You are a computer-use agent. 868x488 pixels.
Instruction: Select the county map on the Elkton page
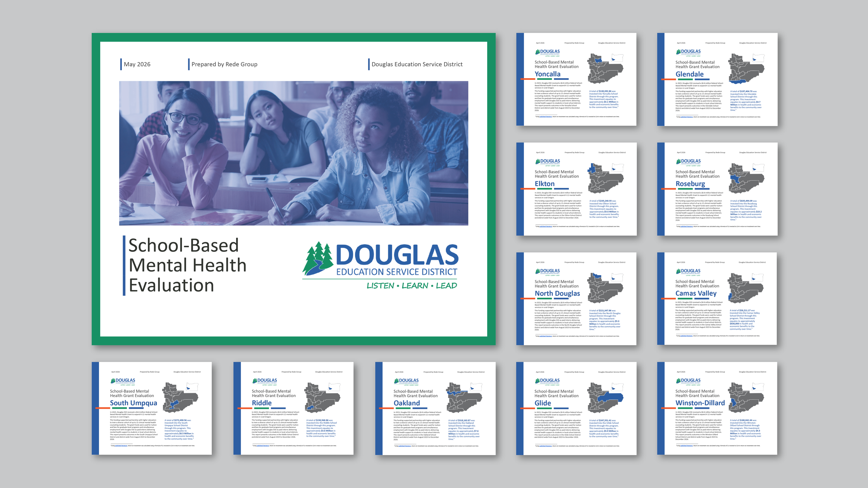click(605, 178)
